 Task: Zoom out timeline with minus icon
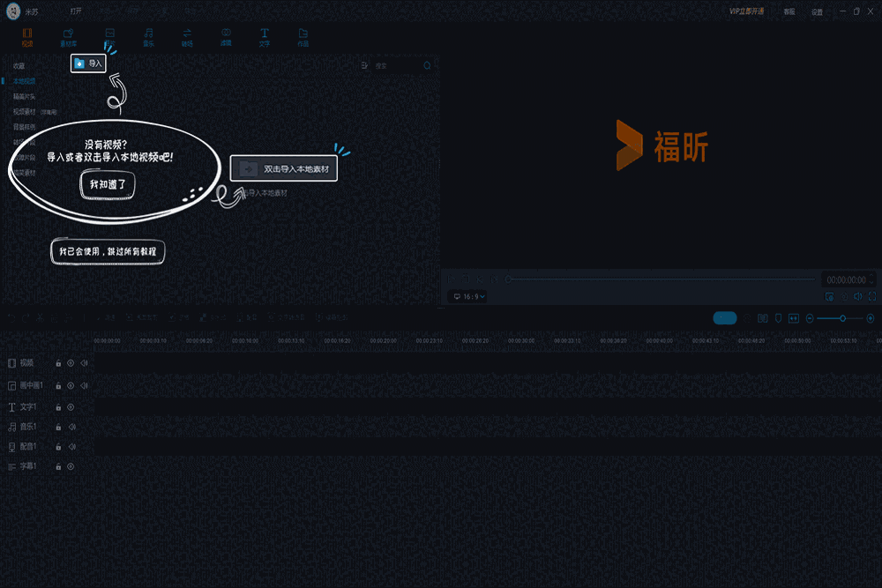[810, 318]
